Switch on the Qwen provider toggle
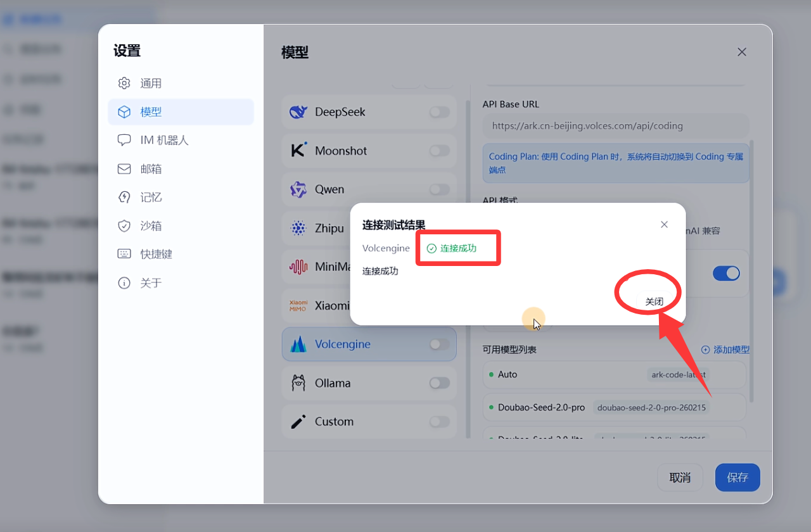The image size is (811, 532). coord(439,189)
